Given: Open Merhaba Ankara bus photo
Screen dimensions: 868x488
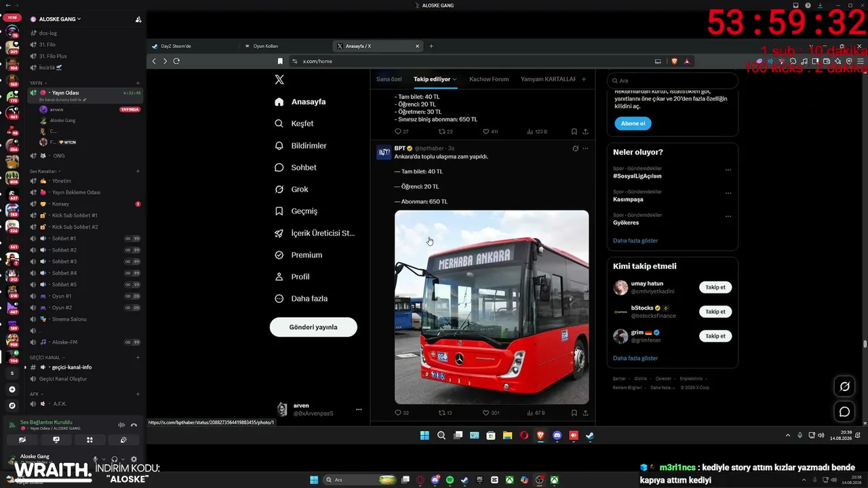Looking at the screenshot, I should tap(492, 307).
